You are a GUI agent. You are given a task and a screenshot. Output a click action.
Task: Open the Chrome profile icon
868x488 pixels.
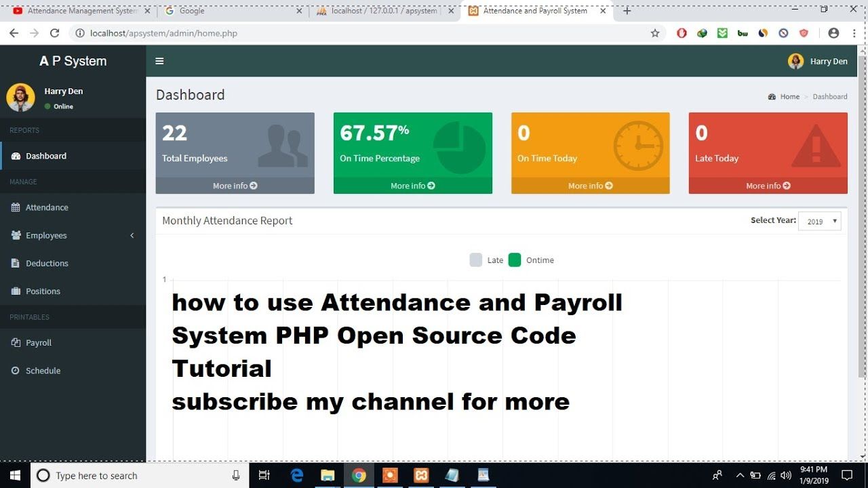(x=834, y=33)
